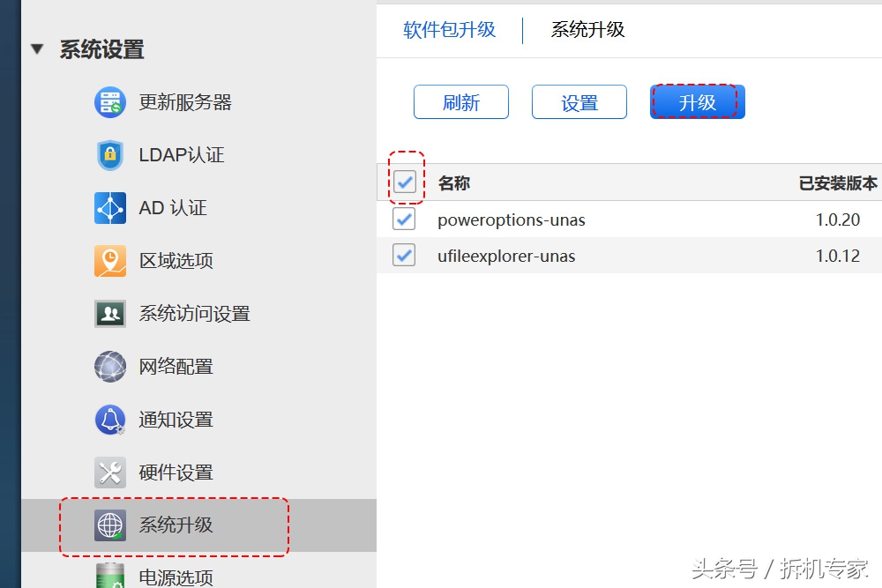Click the LDAP认证 shield lock icon

[x=109, y=154]
